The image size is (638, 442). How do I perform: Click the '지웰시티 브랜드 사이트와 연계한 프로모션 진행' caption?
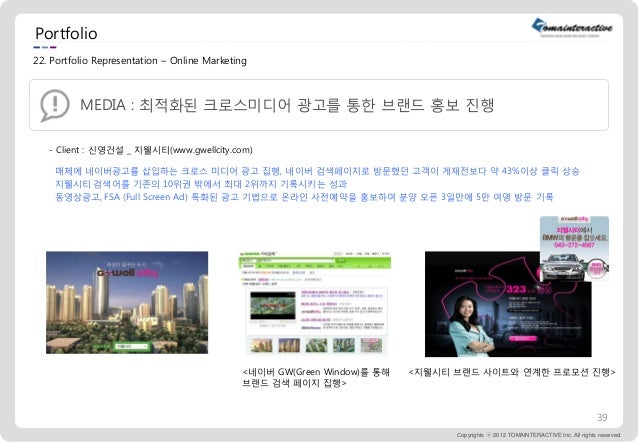point(512,372)
